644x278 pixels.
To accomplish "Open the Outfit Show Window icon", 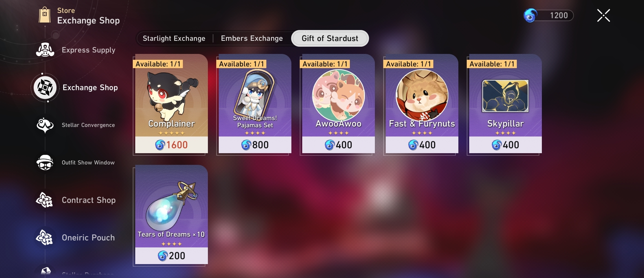I will [x=45, y=163].
